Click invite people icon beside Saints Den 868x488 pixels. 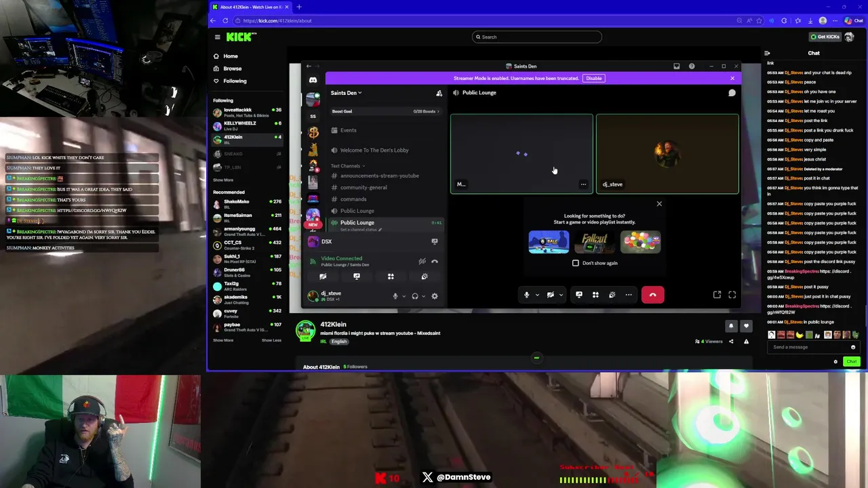pyautogui.click(x=439, y=93)
